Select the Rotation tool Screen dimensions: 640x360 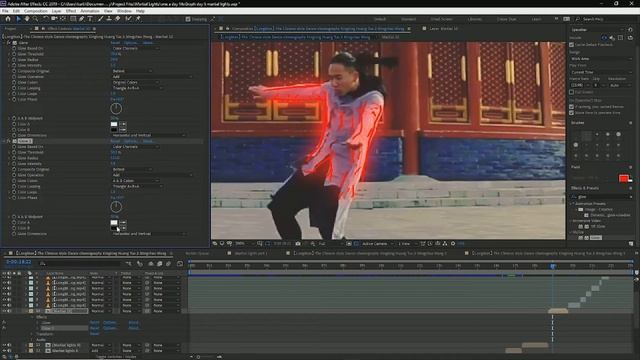(45, 19)
